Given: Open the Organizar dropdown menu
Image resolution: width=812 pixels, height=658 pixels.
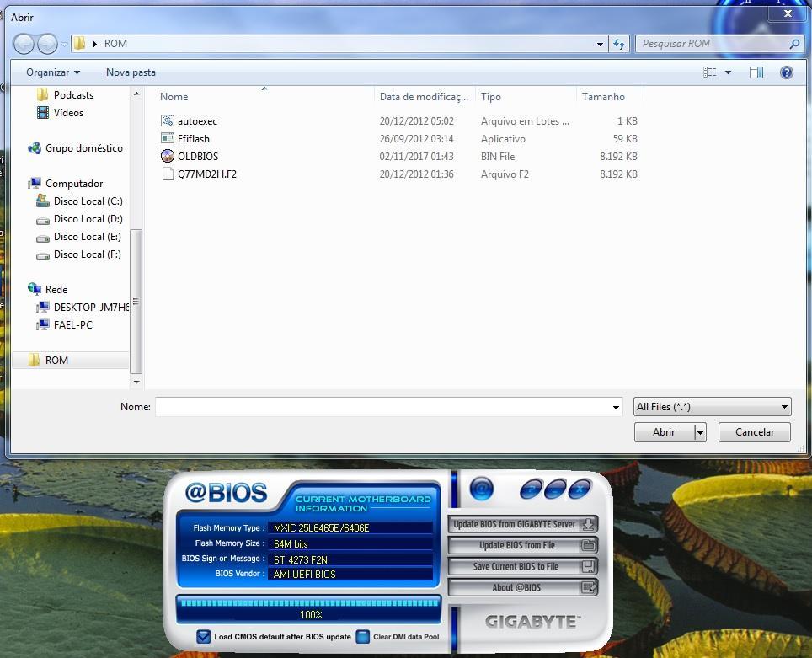Looking at the screenshot, I should [x=53, y=72].
